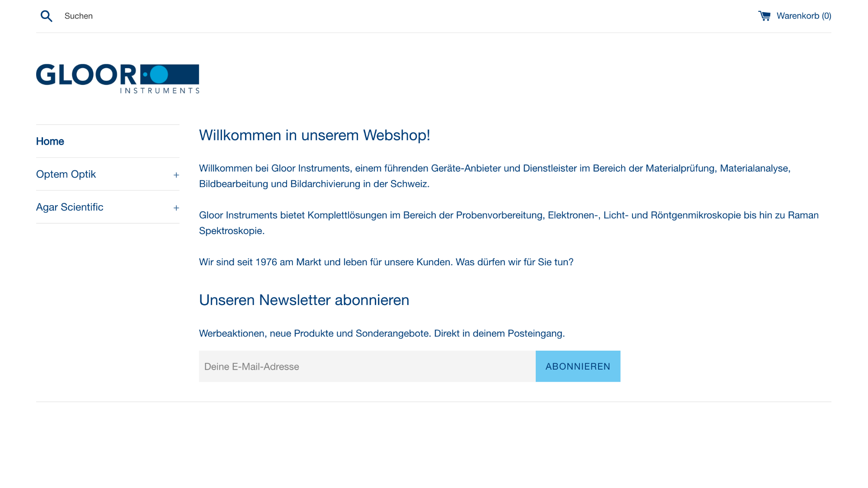Click the Gloor Instruments logo

(x=118, y=79)
